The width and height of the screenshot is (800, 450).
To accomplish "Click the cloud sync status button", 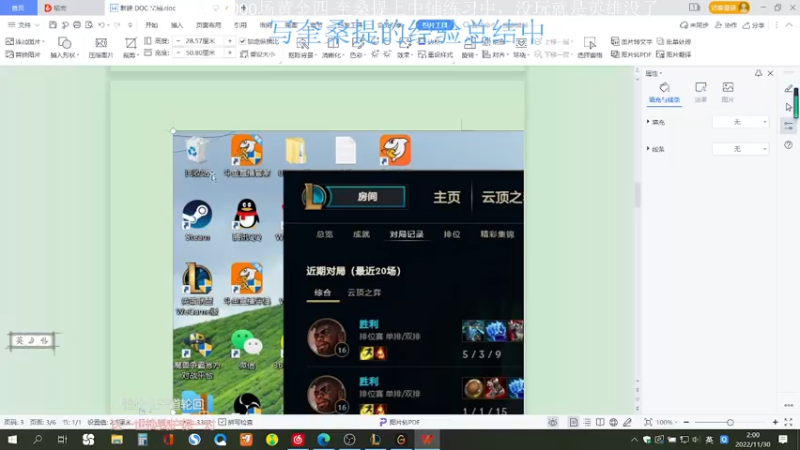I will [x=694, y=24].
